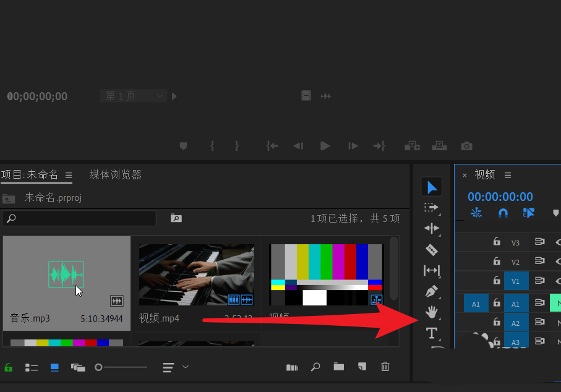Select the Selection tool
The height and width of the screenshot is (392, 561).
click(432, 186)
